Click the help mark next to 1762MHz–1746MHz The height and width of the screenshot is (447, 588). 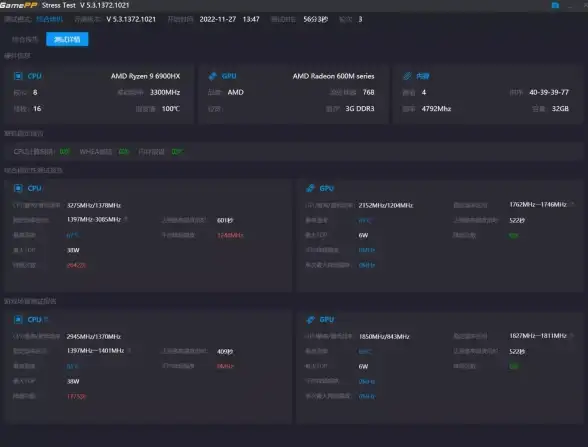pos(572,204)
